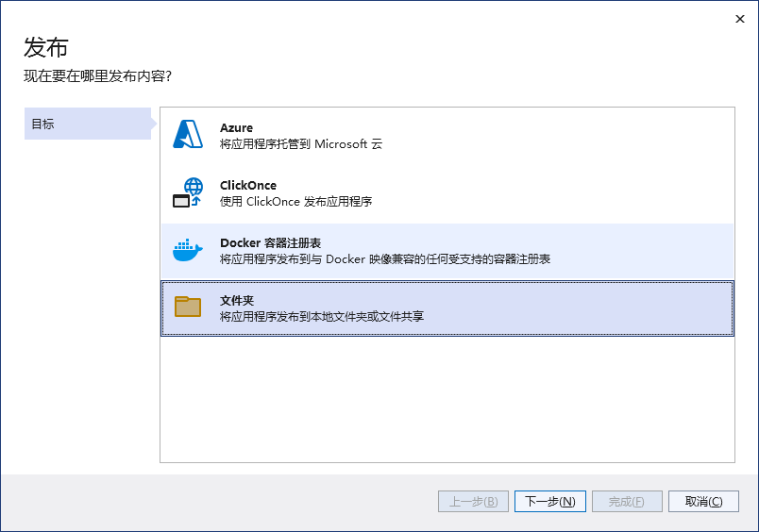
Task: Click empty area below target list
Action: (x=447, y=400)
